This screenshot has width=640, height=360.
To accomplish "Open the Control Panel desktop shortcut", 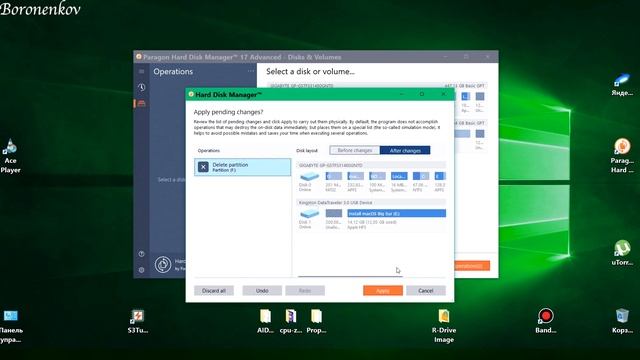I will [11, 326].
